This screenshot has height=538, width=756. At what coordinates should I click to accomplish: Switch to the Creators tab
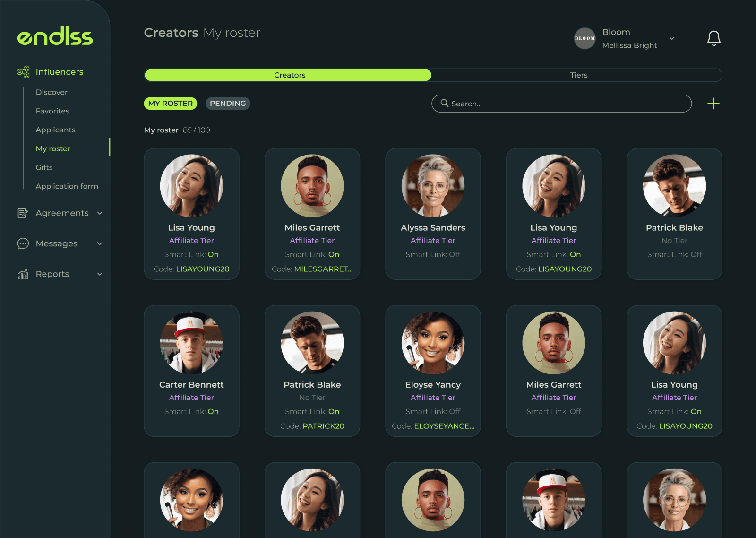click(288, 75)
